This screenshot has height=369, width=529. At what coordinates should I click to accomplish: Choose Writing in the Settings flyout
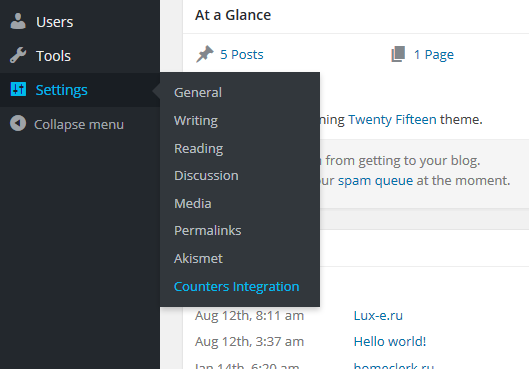[x=196, y=121]
